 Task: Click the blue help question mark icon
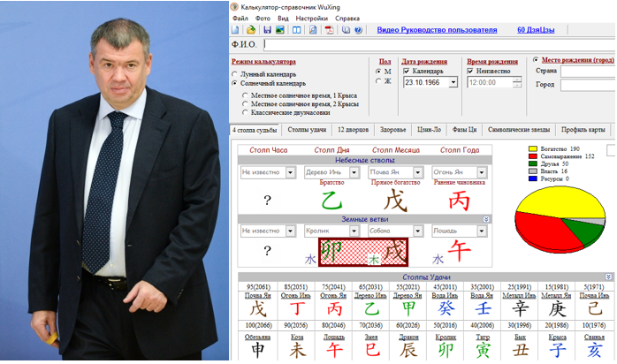click(x=358, y=30)
